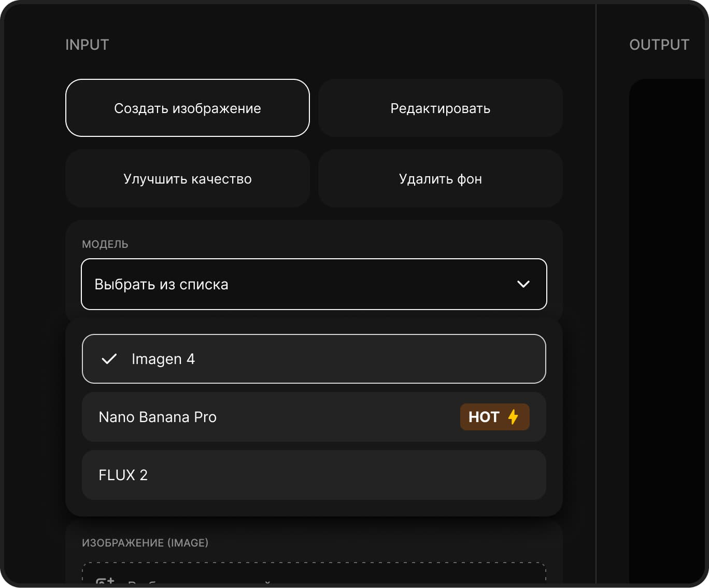
Task: Switch to 'Редактировать' mode
Action: tap(440, 108)
